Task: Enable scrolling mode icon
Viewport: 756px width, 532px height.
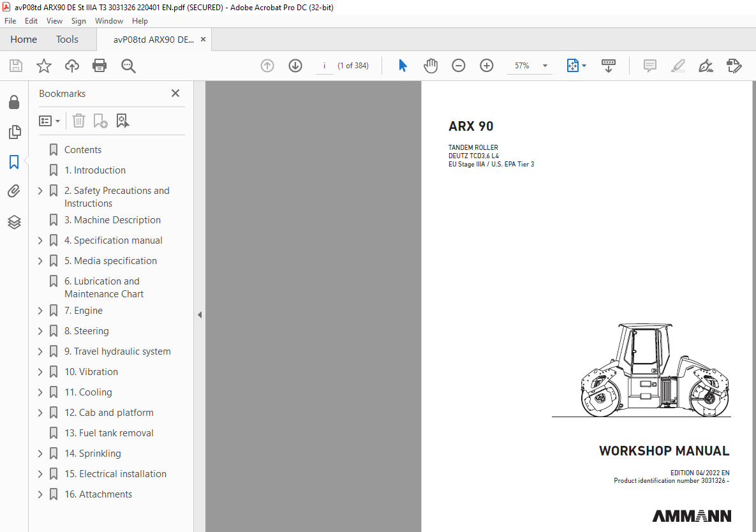Action: pos(609,66)
